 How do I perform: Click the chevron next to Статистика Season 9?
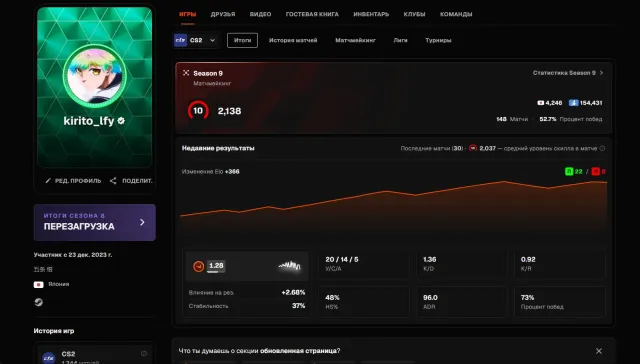point(601,73)
